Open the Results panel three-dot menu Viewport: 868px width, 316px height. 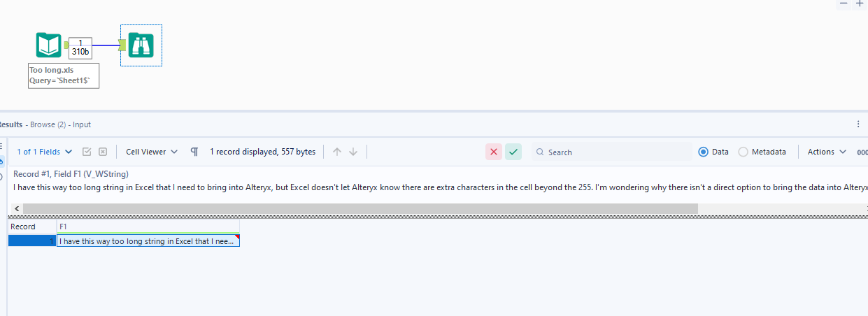click(858, 124)
